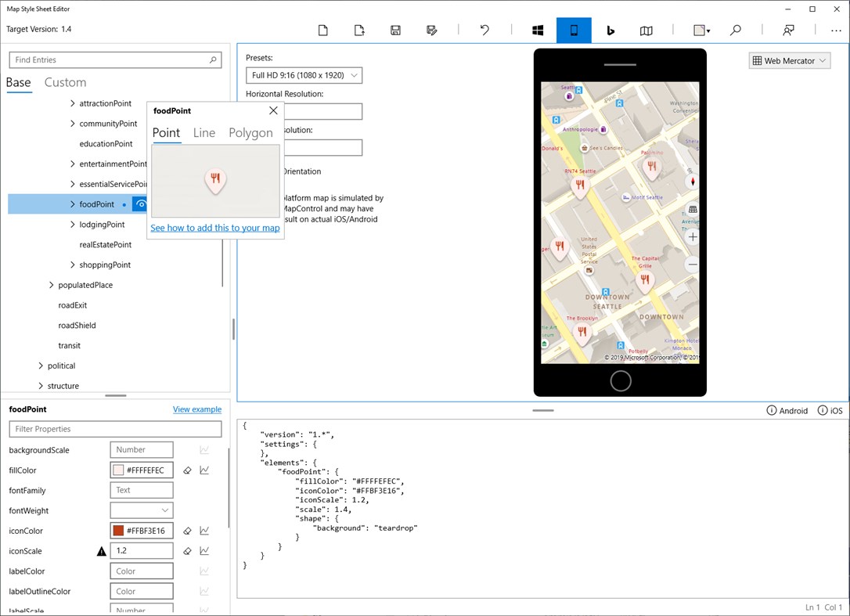
Task: Expand the attractionPoint tree node
Action: pos(73,103)
